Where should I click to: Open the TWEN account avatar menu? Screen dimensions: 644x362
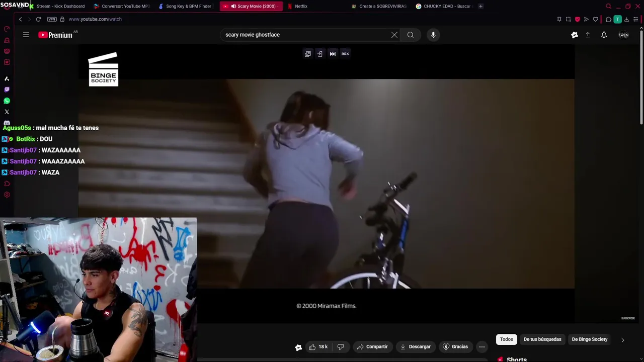(623, 35)
